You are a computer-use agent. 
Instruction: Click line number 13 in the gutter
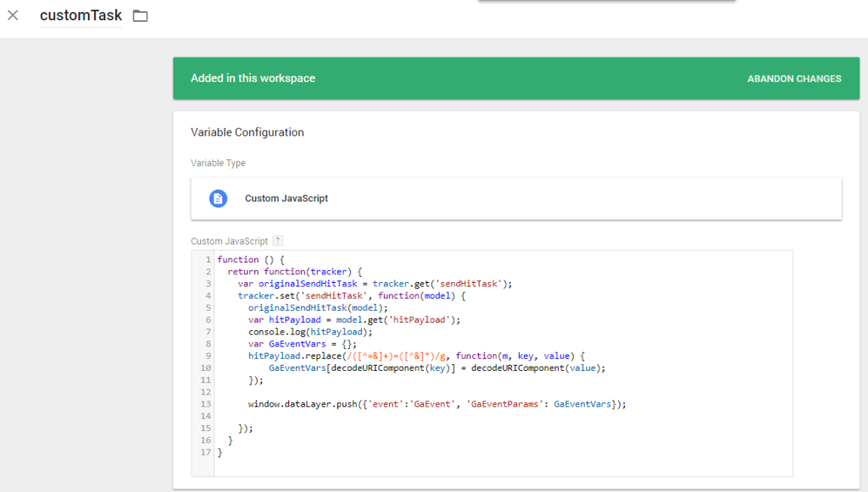pos(207,405)
